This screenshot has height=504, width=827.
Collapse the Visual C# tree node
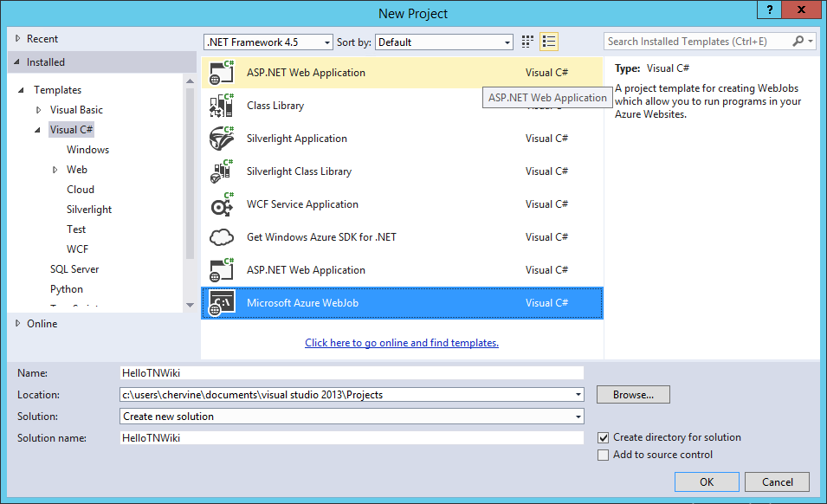pos(38,130)
